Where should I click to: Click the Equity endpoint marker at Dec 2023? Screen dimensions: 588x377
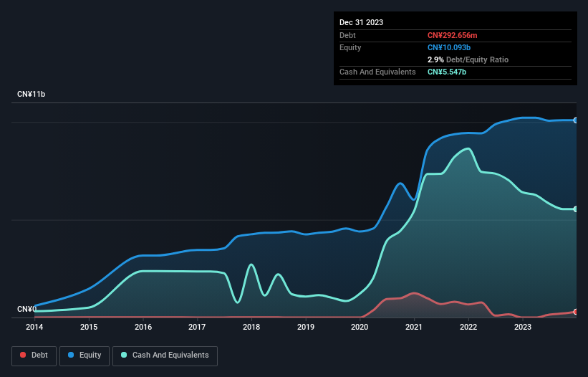pyautogui.click(x=576, y=120)
